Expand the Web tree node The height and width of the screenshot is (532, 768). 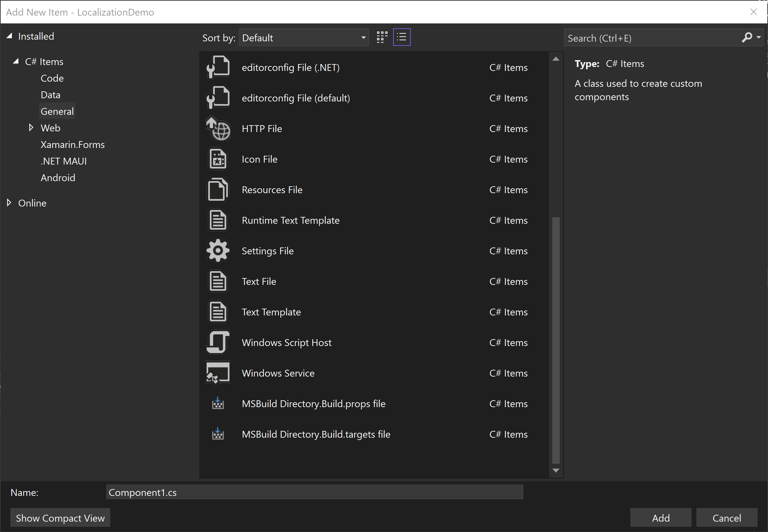(x=31, y=127)
